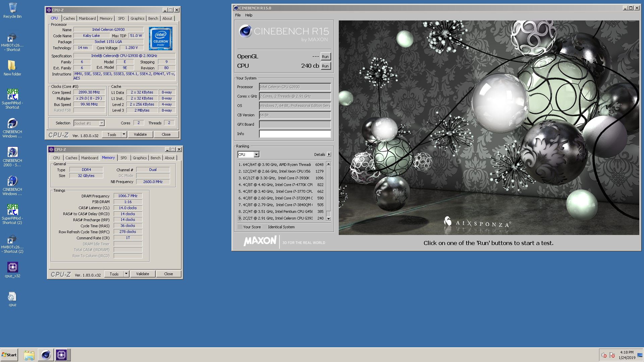
Task: Select the CINEBENCH 2003 desktop icon
Action: coord(12,157)
